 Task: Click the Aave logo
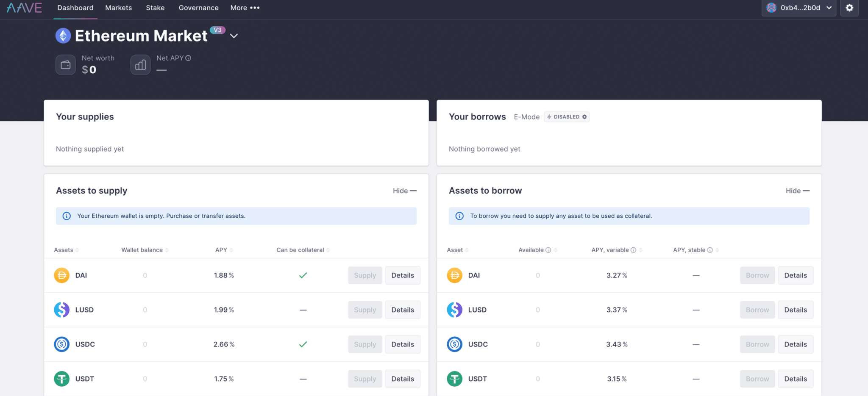[x=24, y=8]
